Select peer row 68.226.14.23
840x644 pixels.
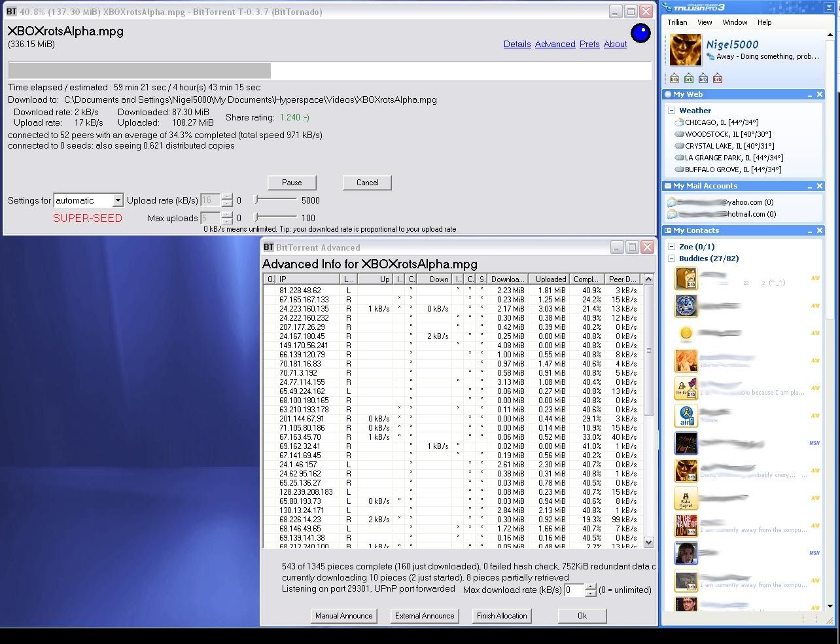pos(452,519)
